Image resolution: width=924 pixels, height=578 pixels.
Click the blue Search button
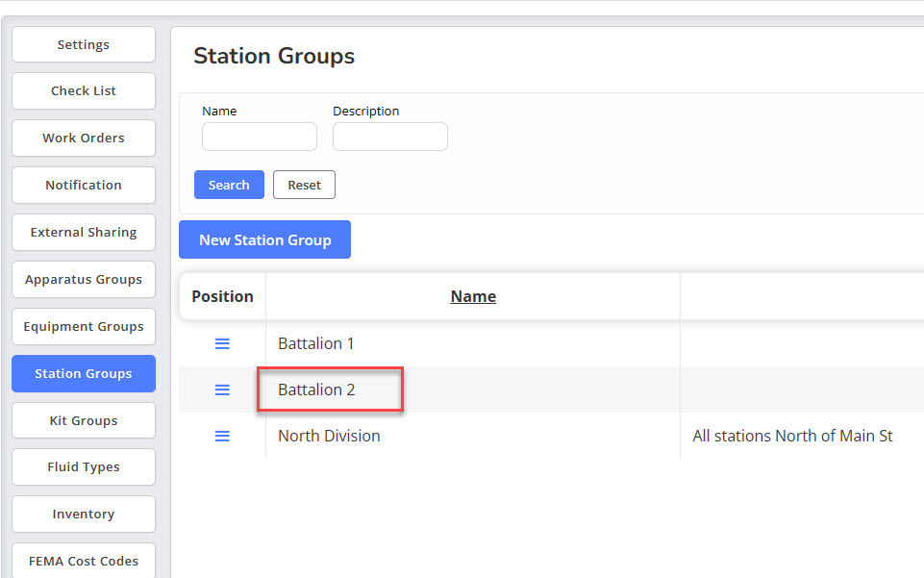(x=229, y=185)
